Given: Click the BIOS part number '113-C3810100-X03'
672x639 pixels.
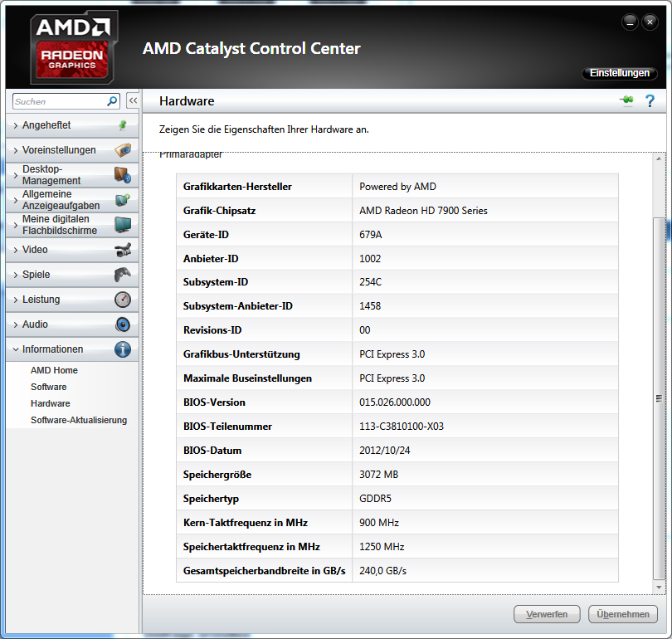Looking at the screenshot, I should tap(402, 427).
